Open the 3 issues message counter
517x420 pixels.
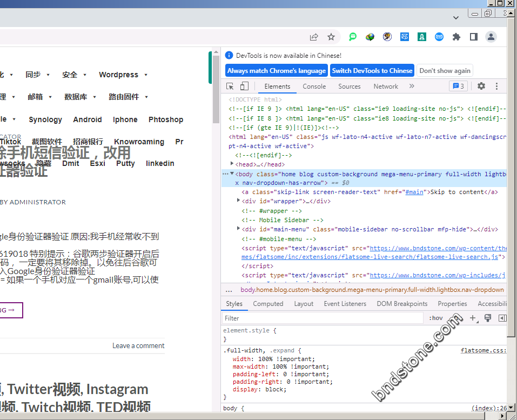tap(458, 86)
